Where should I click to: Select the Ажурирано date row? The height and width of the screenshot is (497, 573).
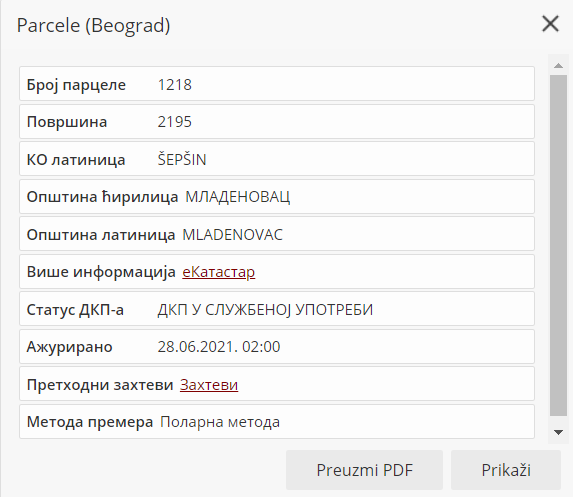point(277,346)
